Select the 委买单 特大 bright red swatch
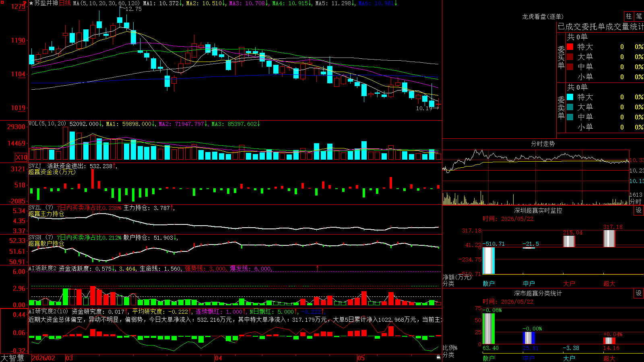The image size is (644, 362). click(x=570, y=47)
